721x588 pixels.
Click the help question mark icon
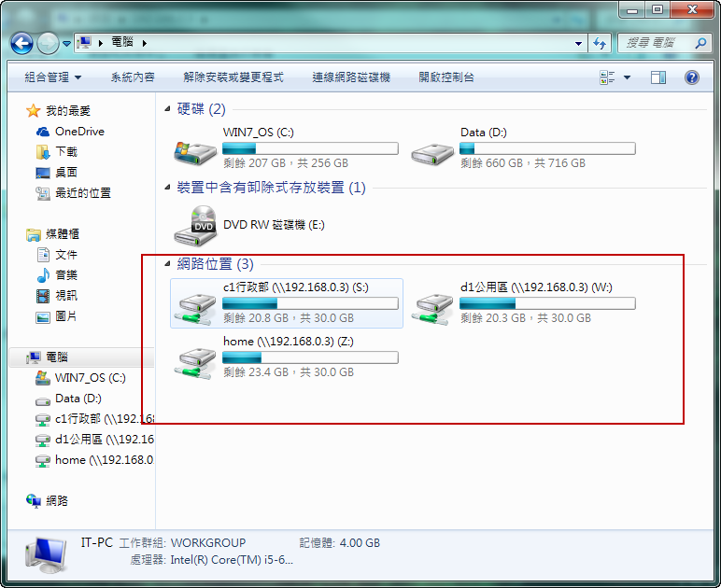692,77
